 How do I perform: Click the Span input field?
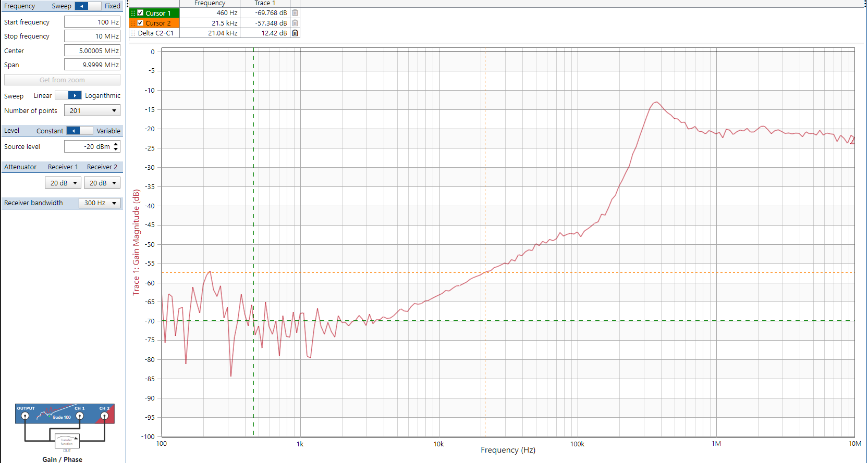pyautogui.click(x=92, y=65)
